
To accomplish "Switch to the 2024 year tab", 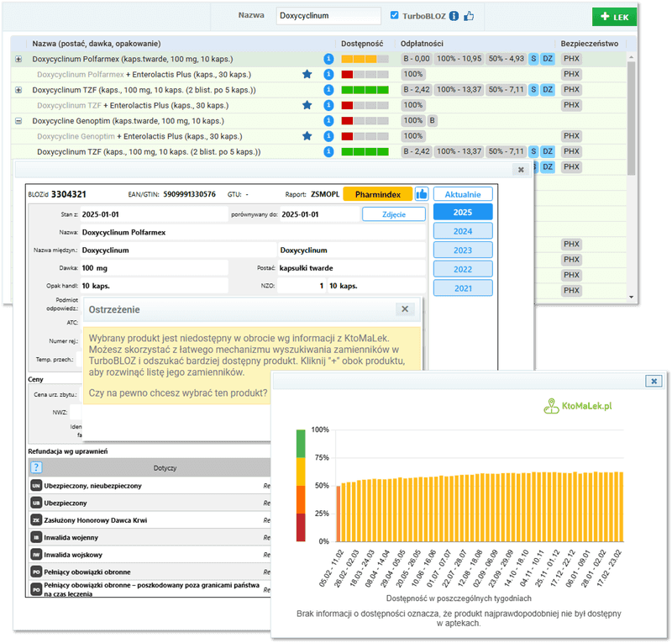I will (463, 231).
